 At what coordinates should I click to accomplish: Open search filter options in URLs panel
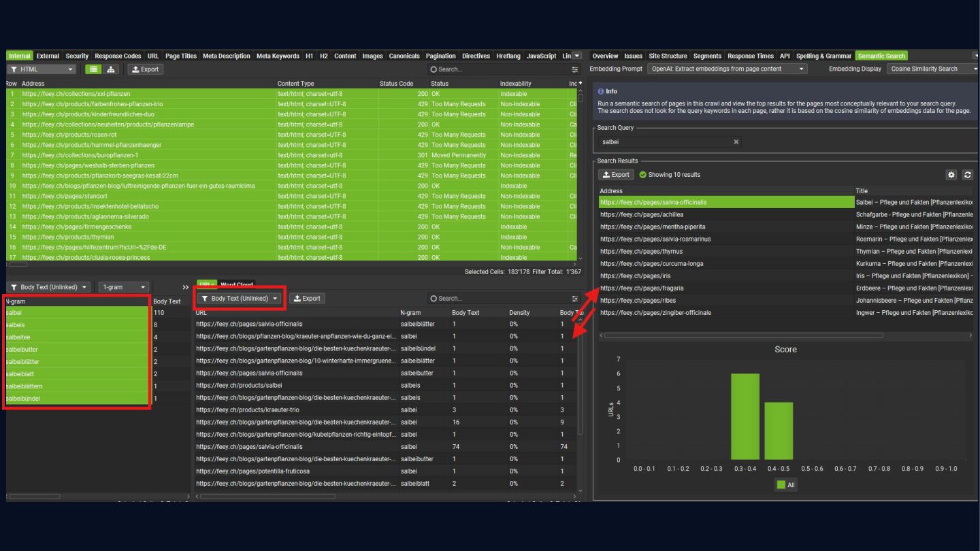click(x=575, y=299)
